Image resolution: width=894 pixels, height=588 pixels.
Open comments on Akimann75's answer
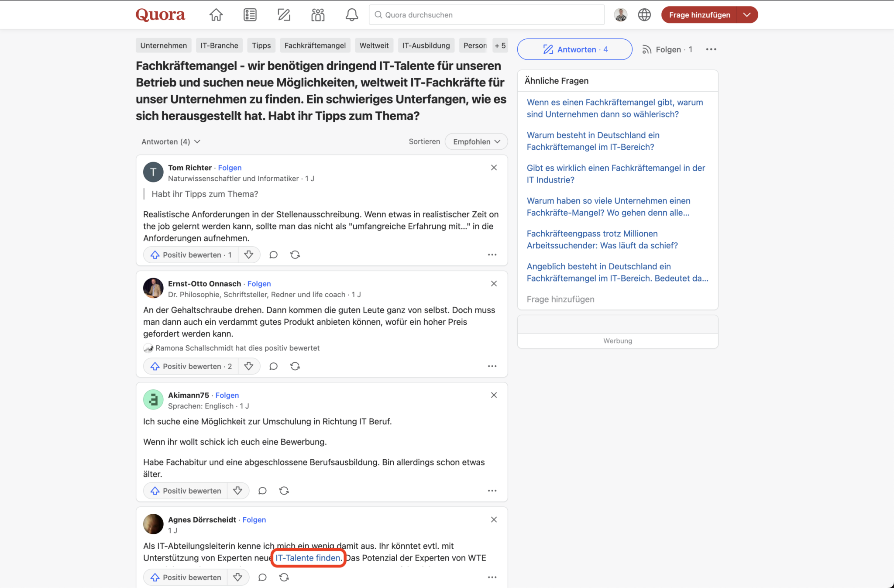pyautogui.click(x=262, y=491)
